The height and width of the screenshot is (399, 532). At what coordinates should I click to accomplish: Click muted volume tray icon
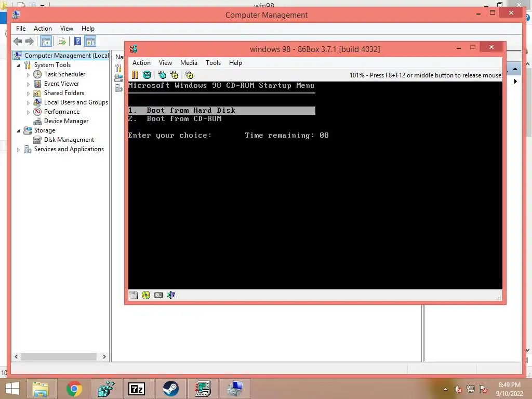coord(458,390)
